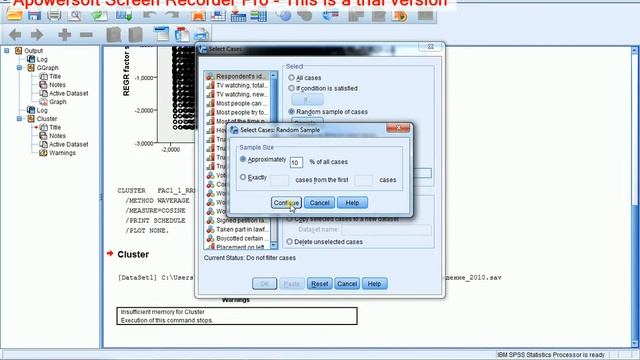640x360 pixels.
Task: Click the Go to Case icon
Action: click(x=218, y=16)
